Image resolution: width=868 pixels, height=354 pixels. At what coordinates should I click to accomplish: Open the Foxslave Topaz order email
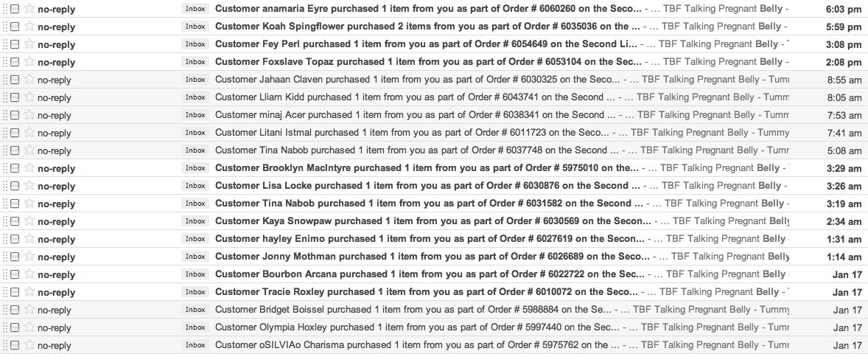click(428, 61)
